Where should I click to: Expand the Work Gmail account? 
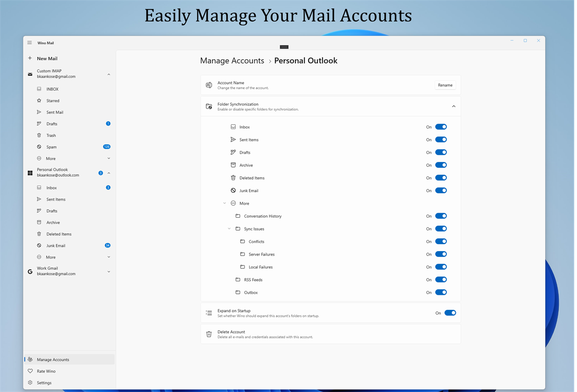[109, 271]
